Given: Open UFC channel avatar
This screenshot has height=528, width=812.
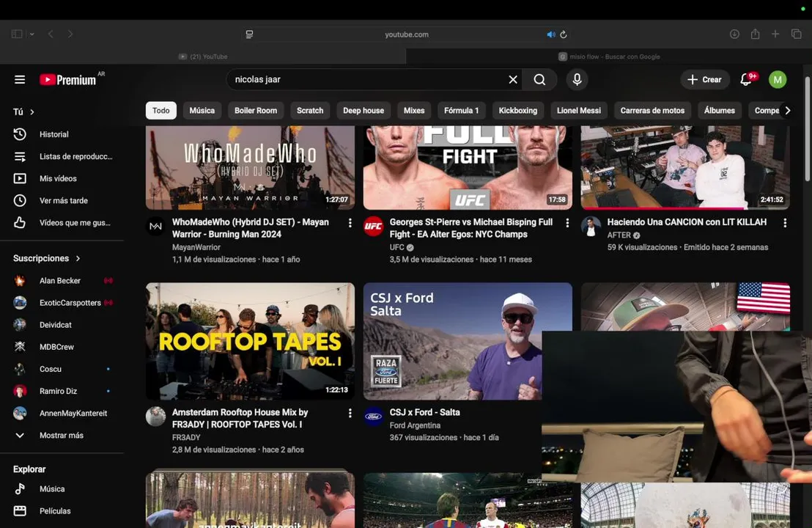Looking at the screenshot, I should 373,227.
